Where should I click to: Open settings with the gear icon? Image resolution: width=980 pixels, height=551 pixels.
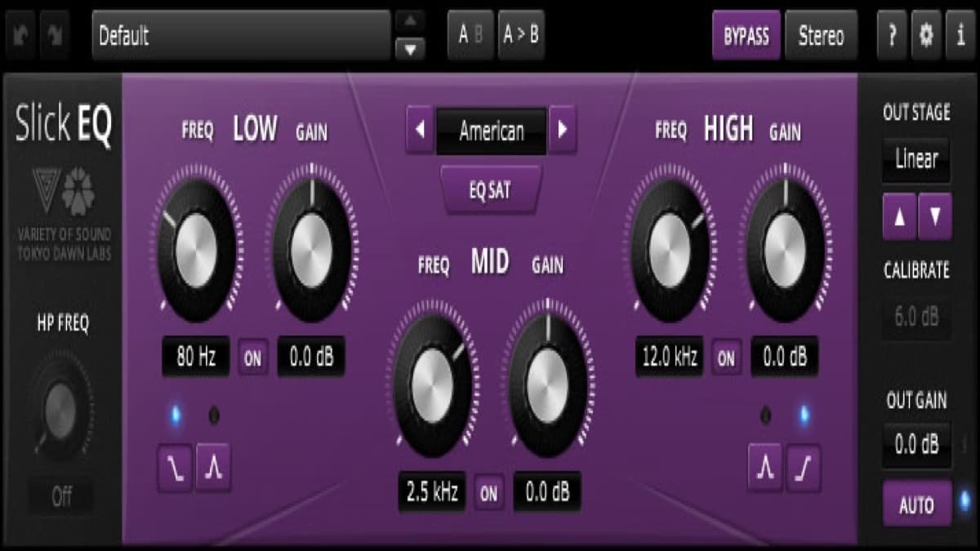[x=926, y=36]
